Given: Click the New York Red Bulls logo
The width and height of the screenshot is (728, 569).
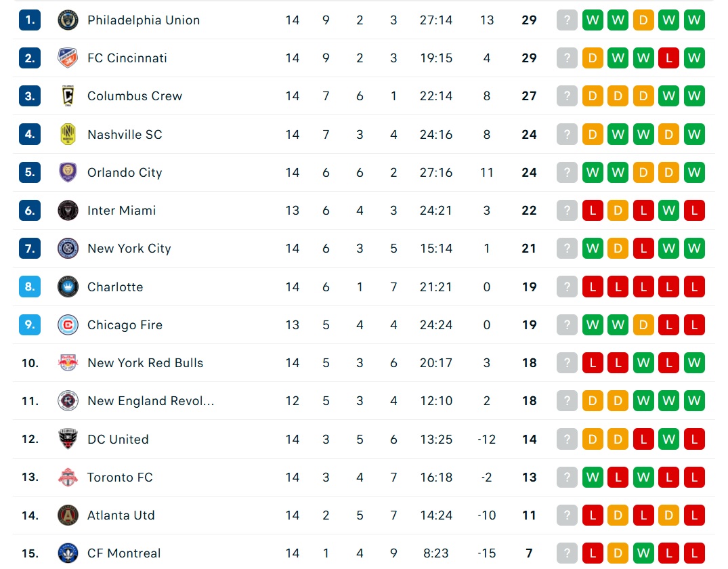Looking at the screenshot, I should coord(68,363).
